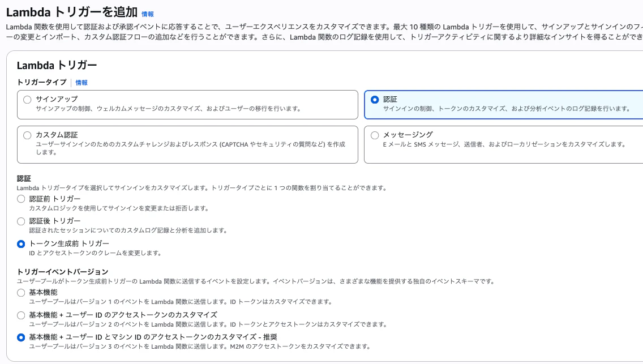Choose the 認証後トリガー option
Screen dimensions: 643x364
(x=21, y=221)
